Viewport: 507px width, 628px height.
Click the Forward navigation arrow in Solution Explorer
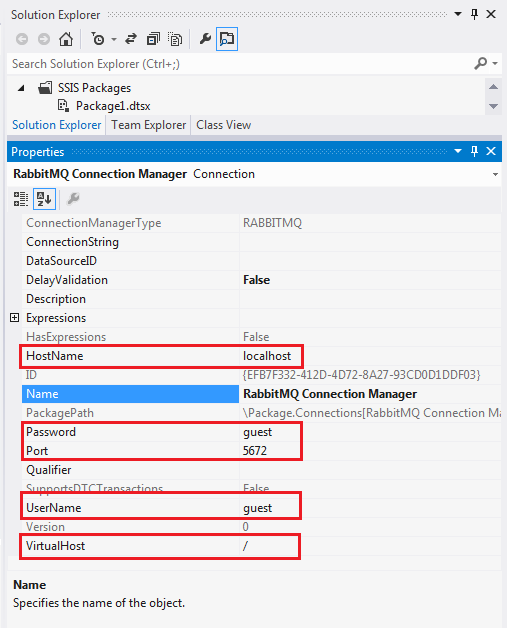(x=44, y=39)
